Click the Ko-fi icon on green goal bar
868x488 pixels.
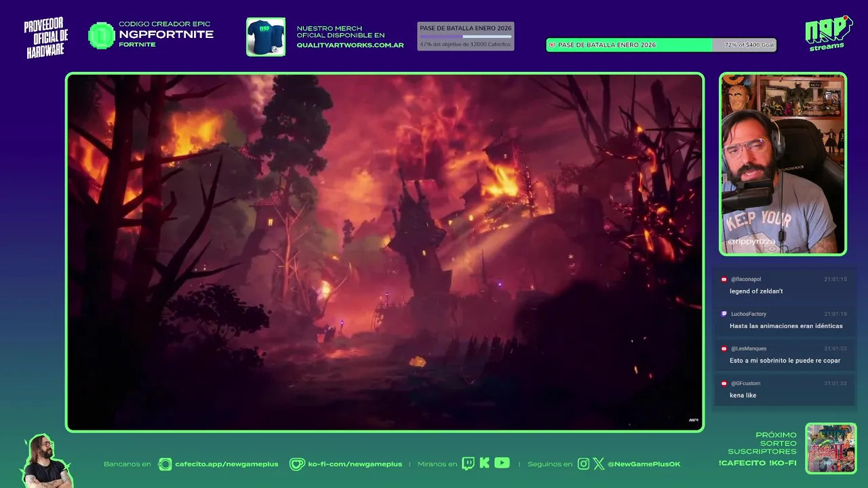click(x=552, y=45)
